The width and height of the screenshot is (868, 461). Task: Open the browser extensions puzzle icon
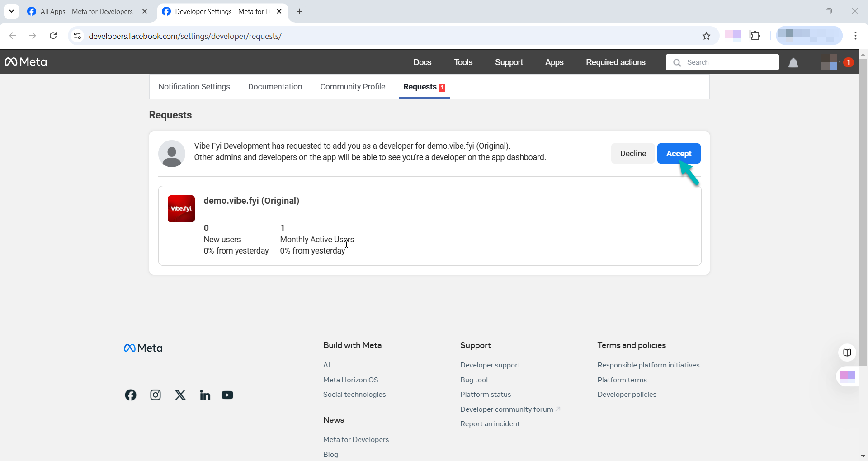[755, 36]
